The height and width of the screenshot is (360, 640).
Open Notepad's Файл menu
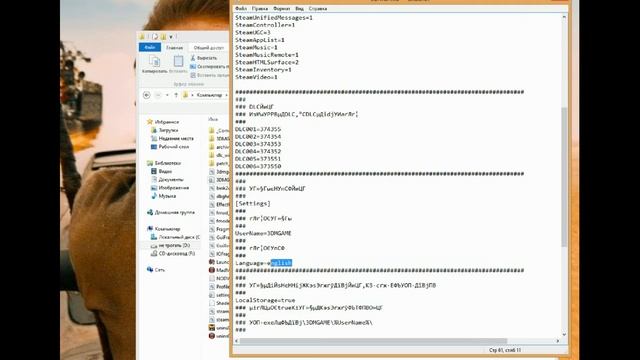click(241, 9)
